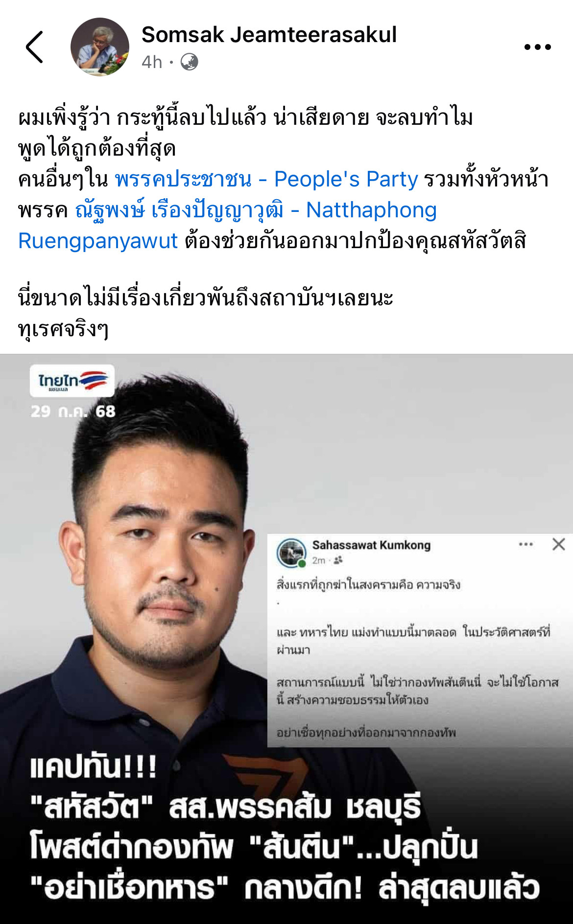
Task: Tap the 29 ก.ค. 68 date label
Action: (x=73, y=411)
